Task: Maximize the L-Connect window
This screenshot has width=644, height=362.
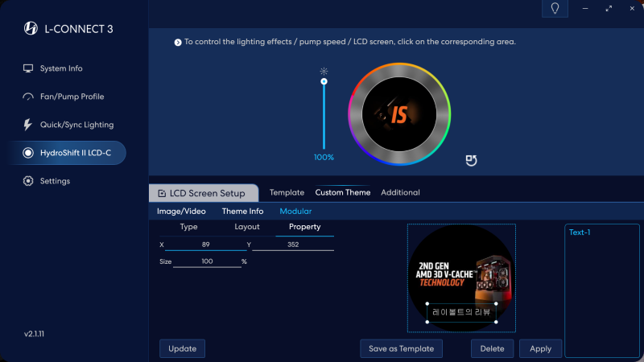Action: pos(609,8)
